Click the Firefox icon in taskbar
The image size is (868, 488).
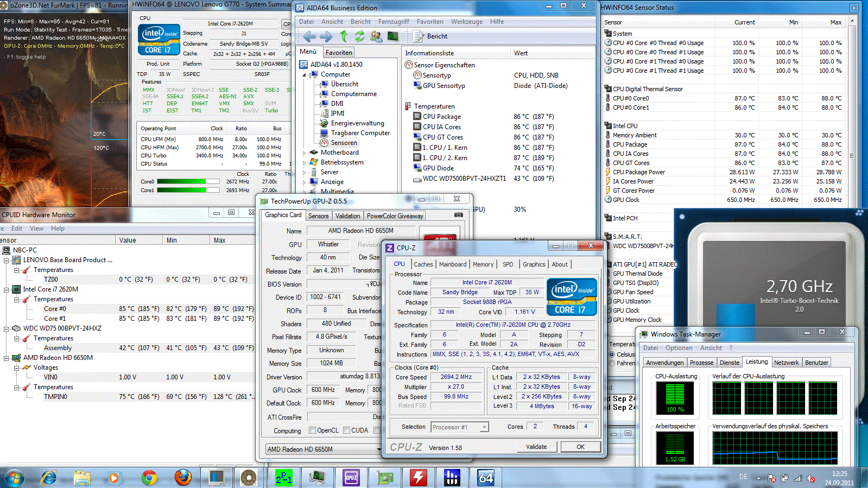pos(183,478)
